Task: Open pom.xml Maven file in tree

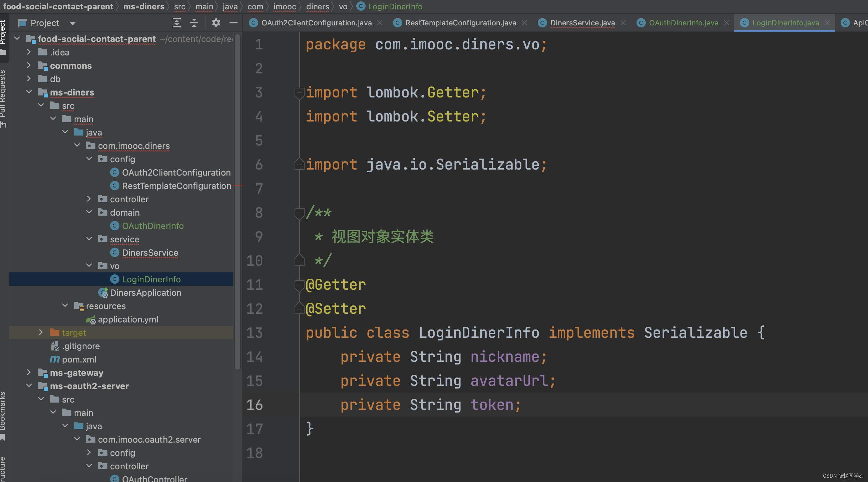Action: [79, 359]
